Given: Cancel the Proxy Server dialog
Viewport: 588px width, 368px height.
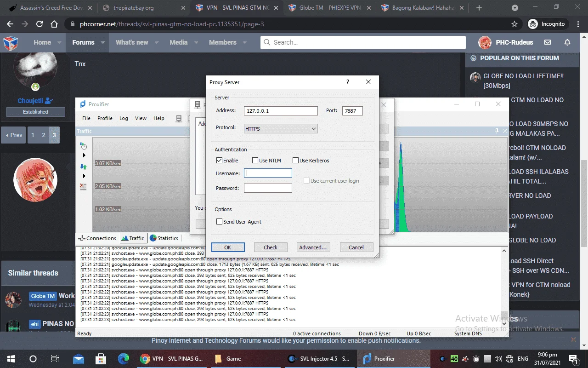Looking at the screenshot, I should [x=356, y=247].
